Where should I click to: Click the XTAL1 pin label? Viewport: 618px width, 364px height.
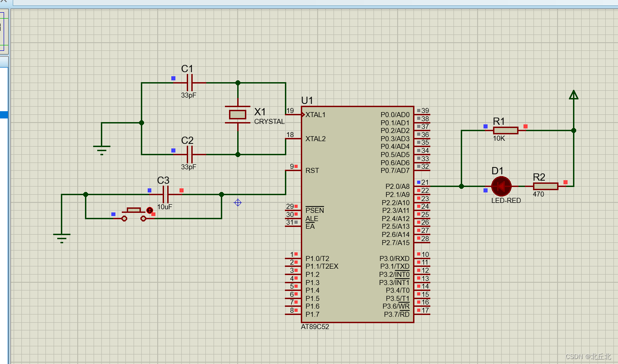(315, 114)
